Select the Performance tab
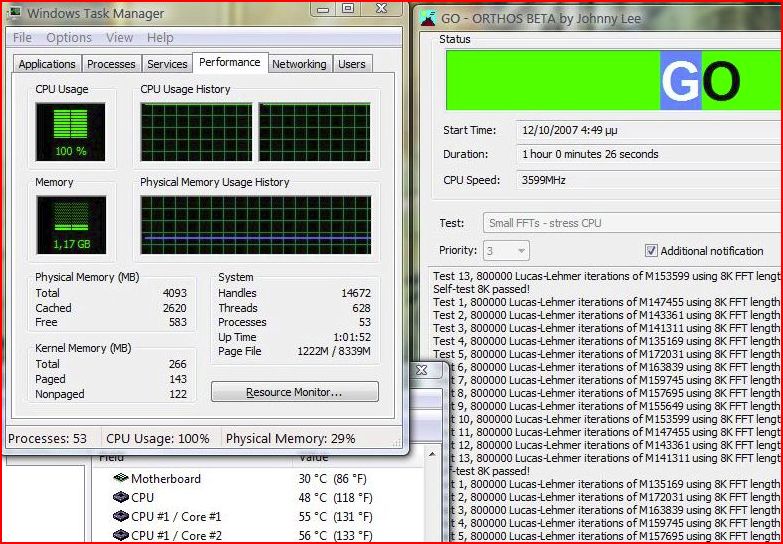This screenshot has height=544, width=783. coord(230,62)
